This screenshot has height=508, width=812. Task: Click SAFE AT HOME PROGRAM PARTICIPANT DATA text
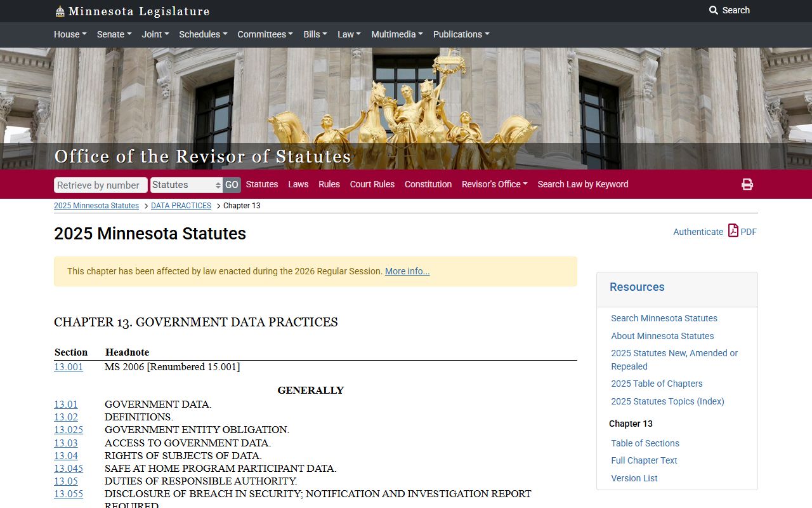pos(220,469)
